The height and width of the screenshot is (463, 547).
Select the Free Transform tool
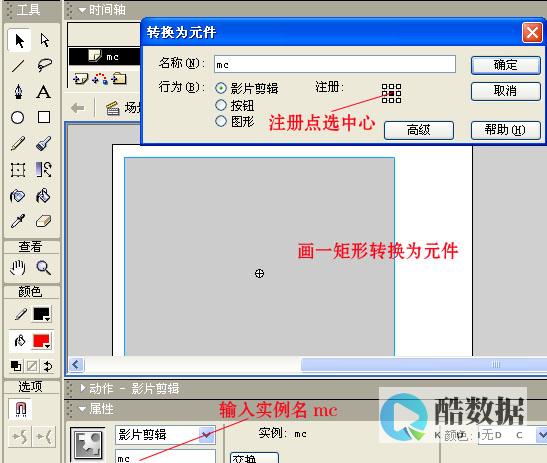pos(18,170)
